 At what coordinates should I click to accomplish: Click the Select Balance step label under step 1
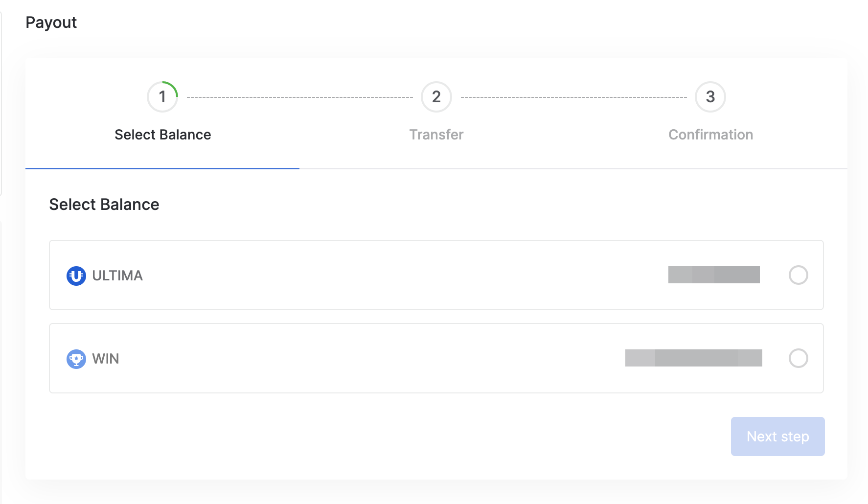coord(162,135)
